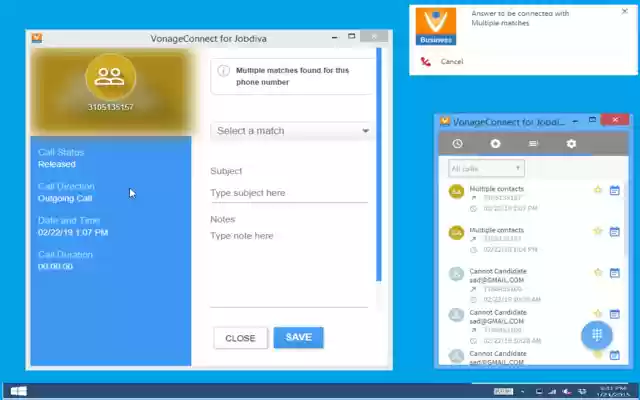Click phone number 3105135157
Screen dimensions: 640x400
[x=111, y=107]
